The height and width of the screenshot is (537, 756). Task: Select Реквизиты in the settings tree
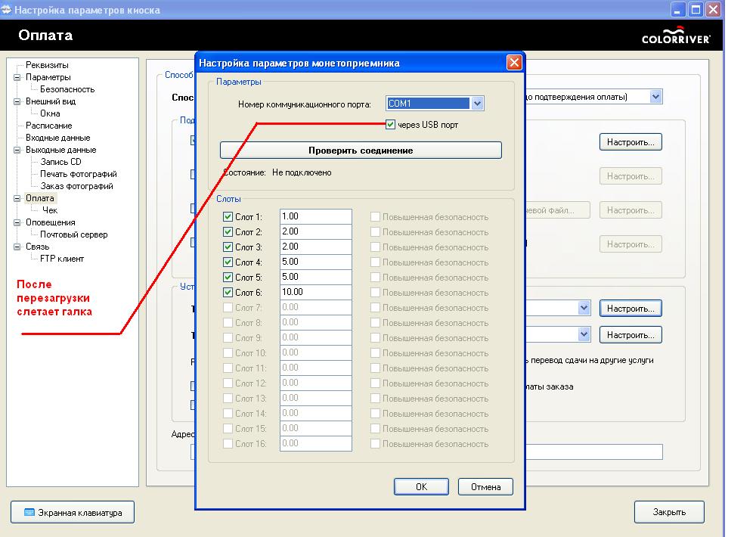click(47, 65)
